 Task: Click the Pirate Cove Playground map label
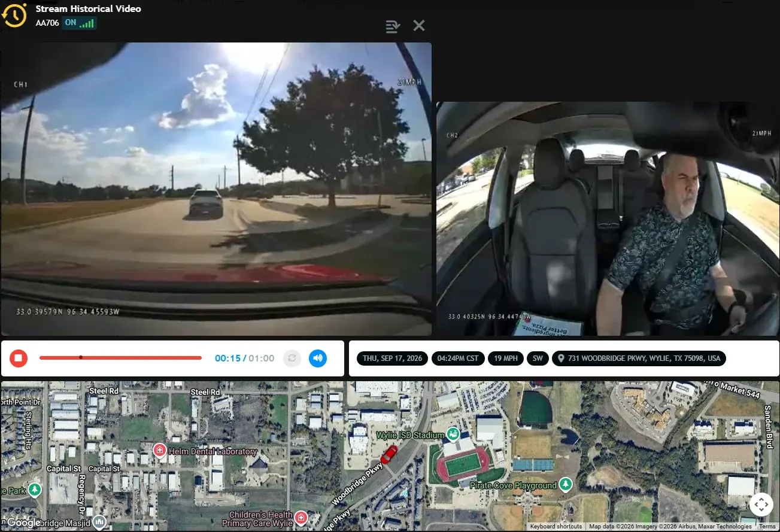(513, 485)
